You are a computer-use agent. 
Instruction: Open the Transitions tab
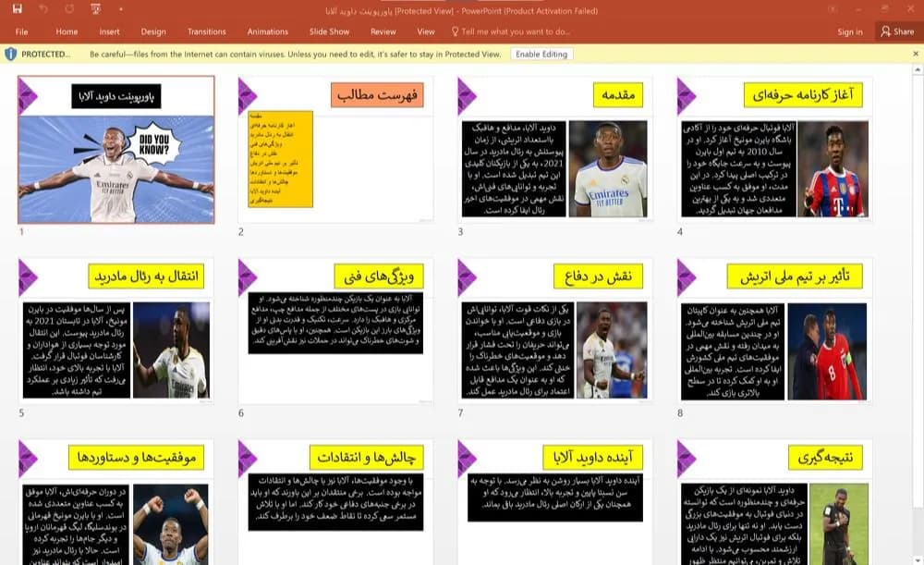(206, 31)
